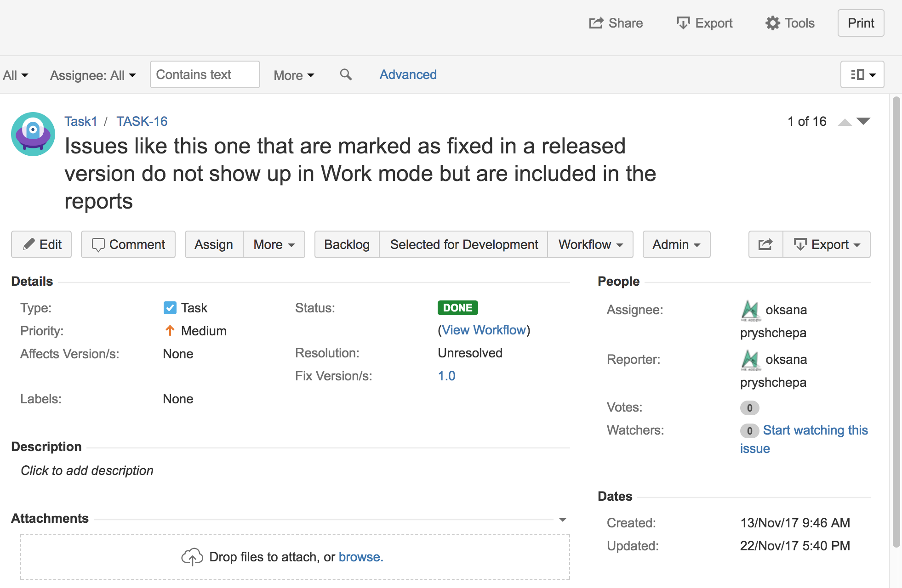
Task: Open the layout view switcher dropdown
Action: (862, 74)
